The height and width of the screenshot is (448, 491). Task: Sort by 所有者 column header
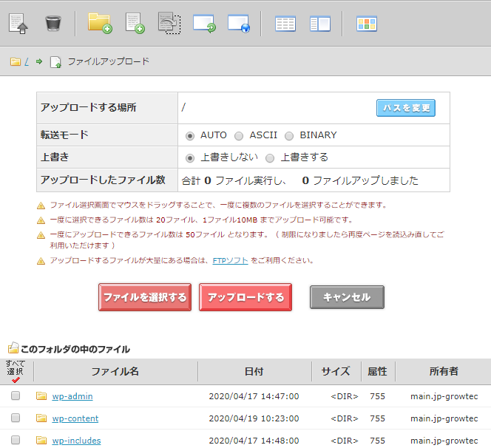tap(444, 371)
